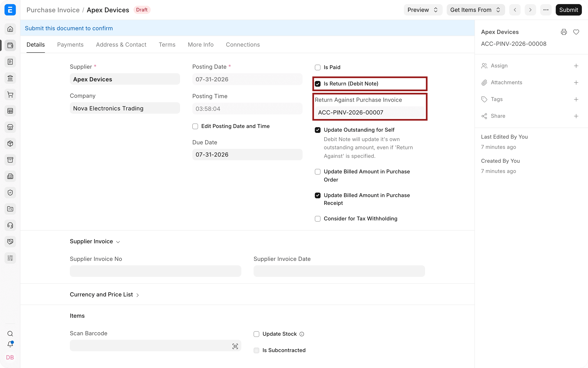Switch to Address & Contact tab

(121, 45)
